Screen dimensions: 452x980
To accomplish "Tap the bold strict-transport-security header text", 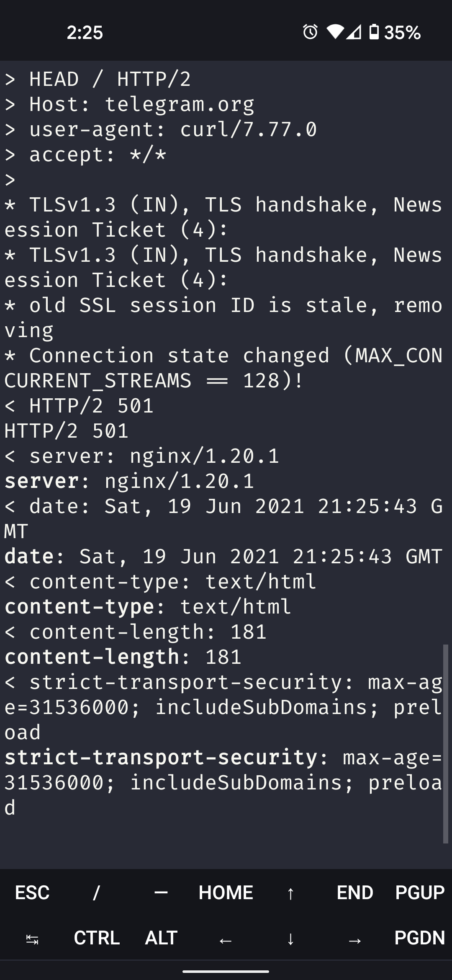I will pos(161,757).
